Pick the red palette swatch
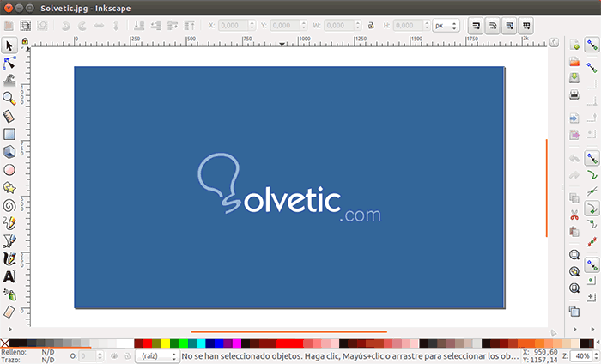This screenshot has width=601, height=364. coord(148,343)
